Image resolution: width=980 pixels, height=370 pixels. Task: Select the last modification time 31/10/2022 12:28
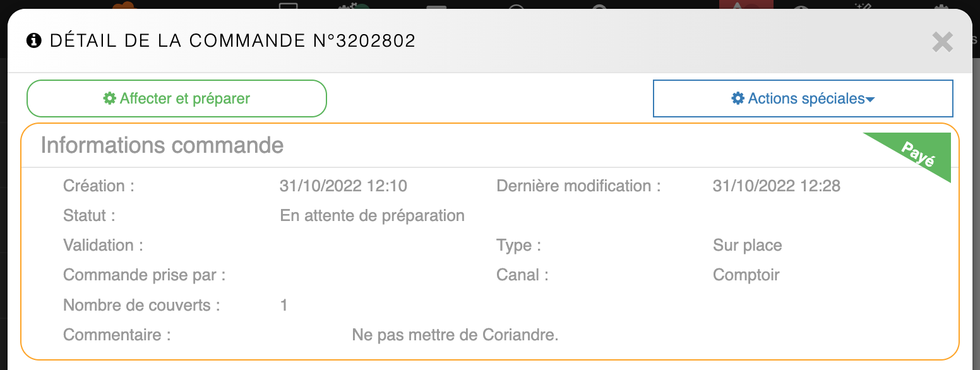pos(776,186)
